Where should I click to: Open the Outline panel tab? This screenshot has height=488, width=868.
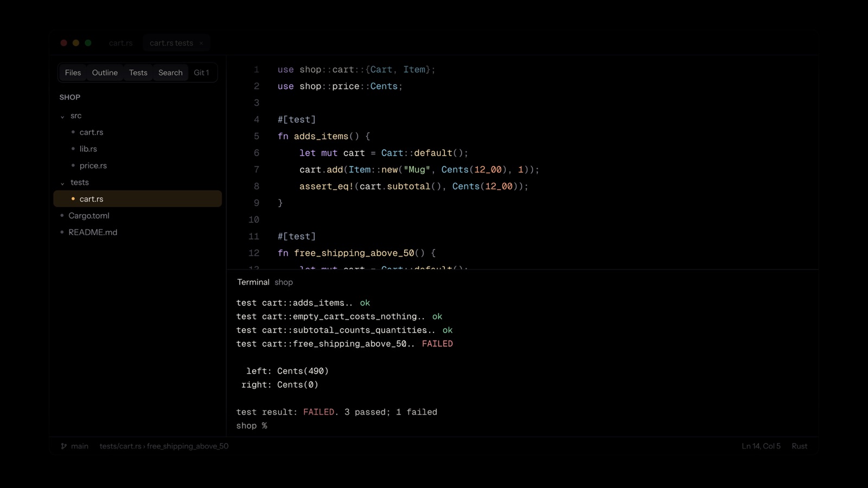pyautogui.click(x=105, y=73)
